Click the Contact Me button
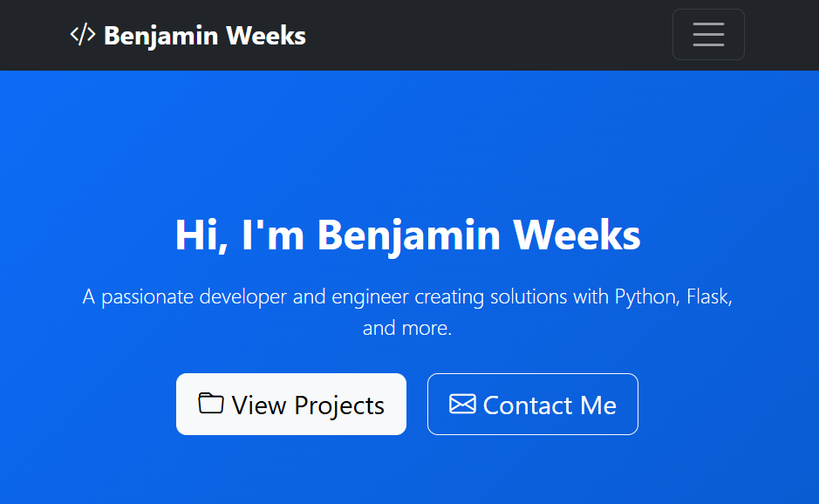This screenshot has width=819, height=504. click(532, 404)
